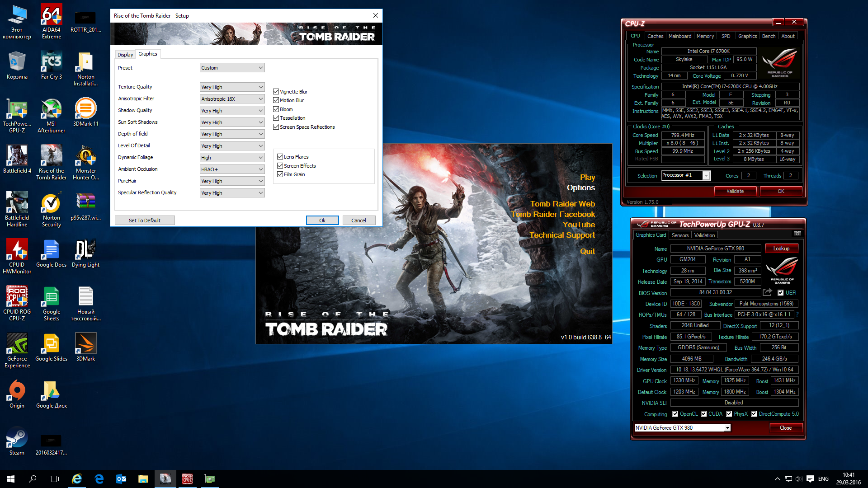Toggle the Film Grain checkbox
The height and width of the screenshot is (488, 868).
point(280,174)
